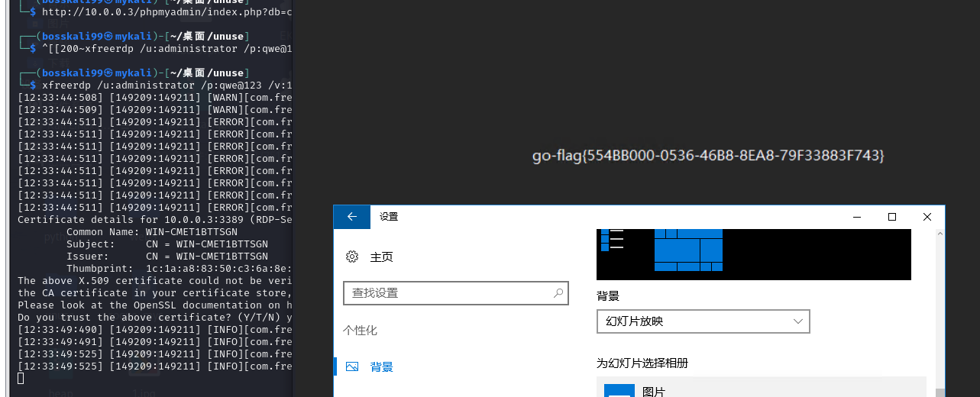Click the desktop background preview thumbnail
This screenshot has width=980, height=397.
coord(754,254)
